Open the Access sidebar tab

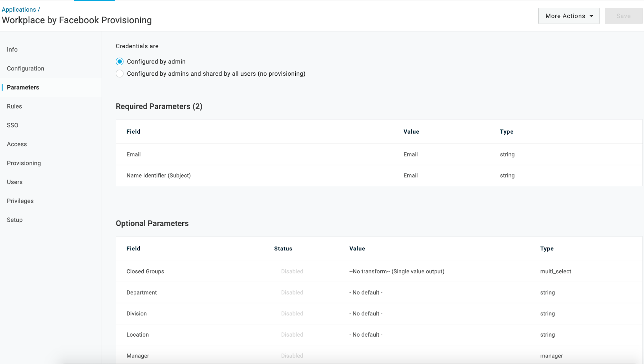(17, 145)
